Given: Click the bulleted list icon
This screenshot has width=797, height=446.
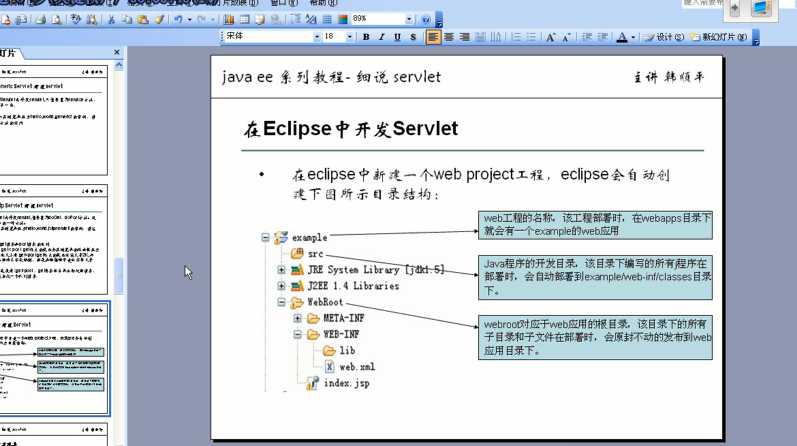Looking at the screenshot, I should coord(532,37).
